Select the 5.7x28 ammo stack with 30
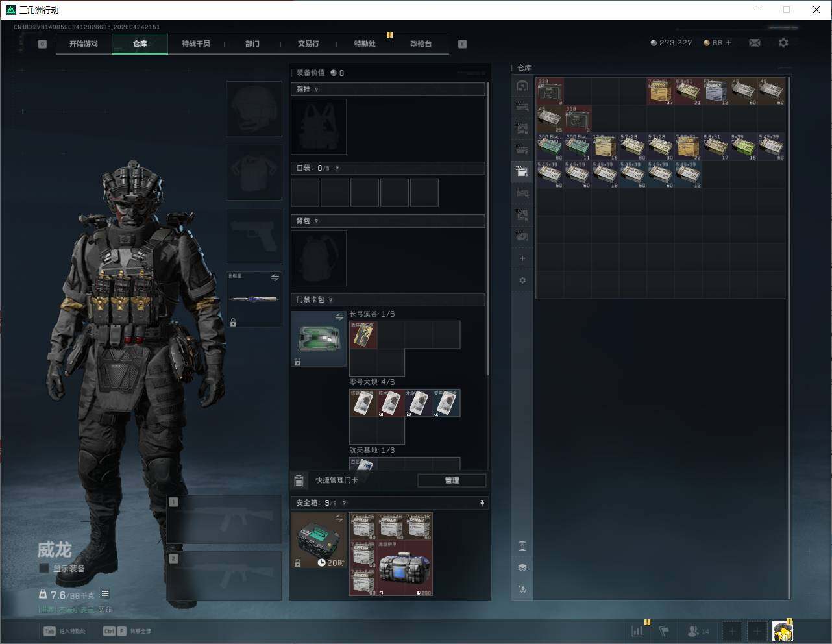Image resolution: width=832 pixels, height=644 pixels. pyautogui.click(x=661, y=147)
